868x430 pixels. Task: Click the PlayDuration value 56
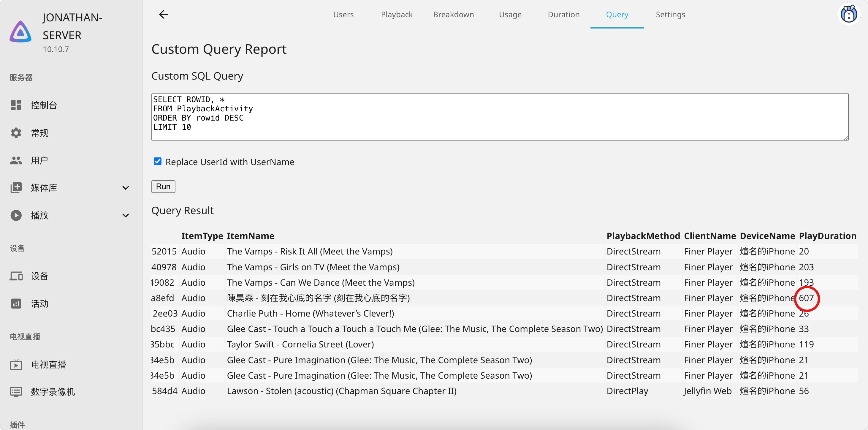click(x=804, y=391)
